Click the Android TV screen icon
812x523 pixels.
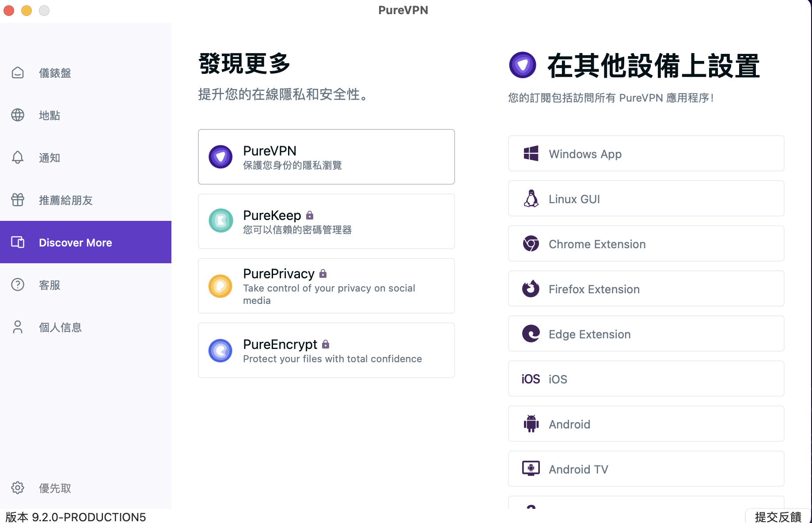531,468
